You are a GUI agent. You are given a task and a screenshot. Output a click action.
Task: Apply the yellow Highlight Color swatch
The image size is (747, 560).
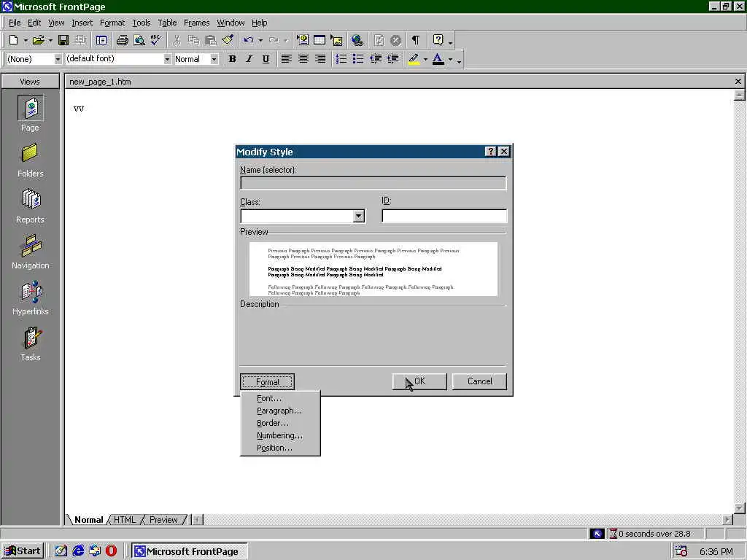pos(414,59)
